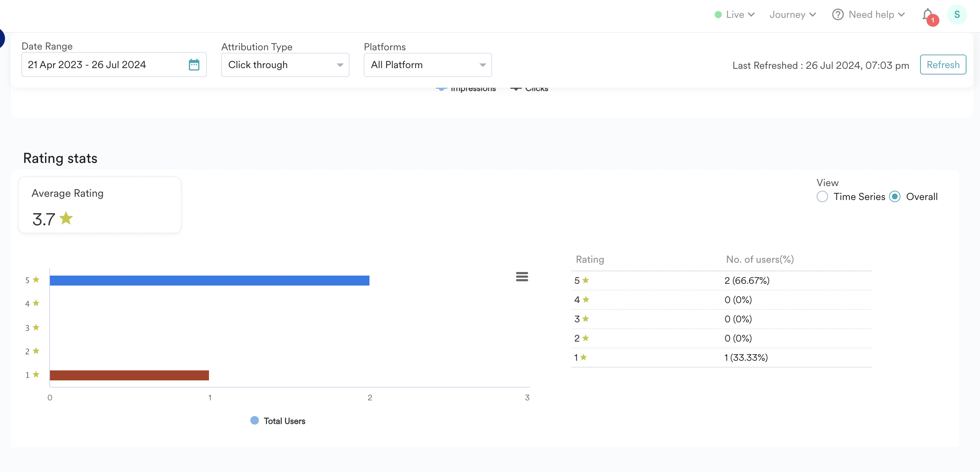Click the 5 star icon in rating table

click(x=586, y=280)
